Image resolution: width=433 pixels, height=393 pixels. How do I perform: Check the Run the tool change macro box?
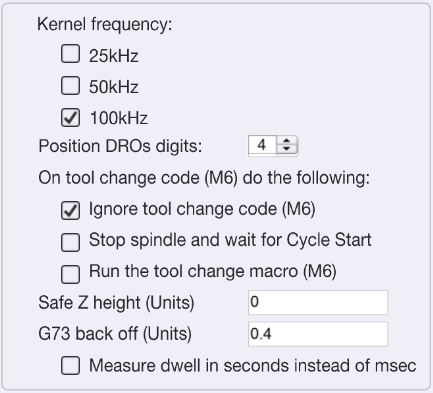(x=70, y=274)
